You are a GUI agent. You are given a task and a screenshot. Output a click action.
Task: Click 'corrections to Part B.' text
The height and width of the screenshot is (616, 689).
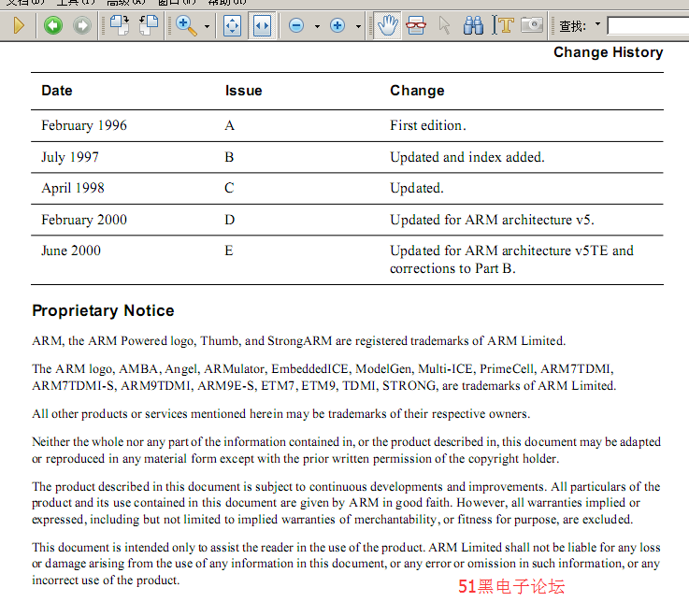click(x=452, y=268)
